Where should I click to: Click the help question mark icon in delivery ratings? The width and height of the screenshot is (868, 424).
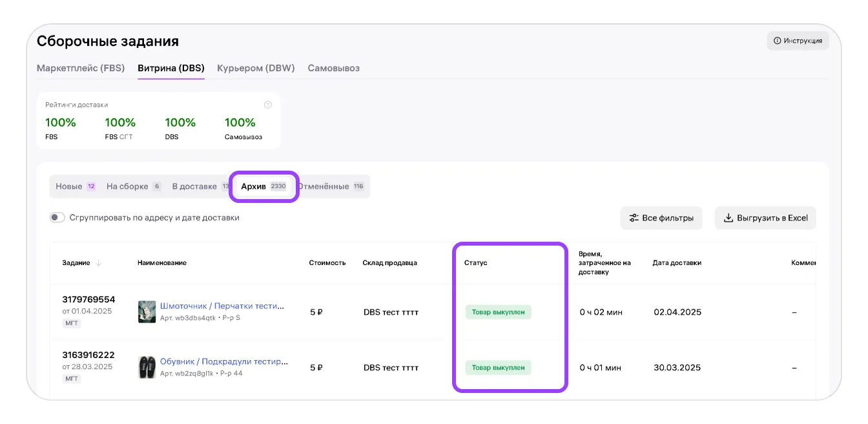click(268, 105)
